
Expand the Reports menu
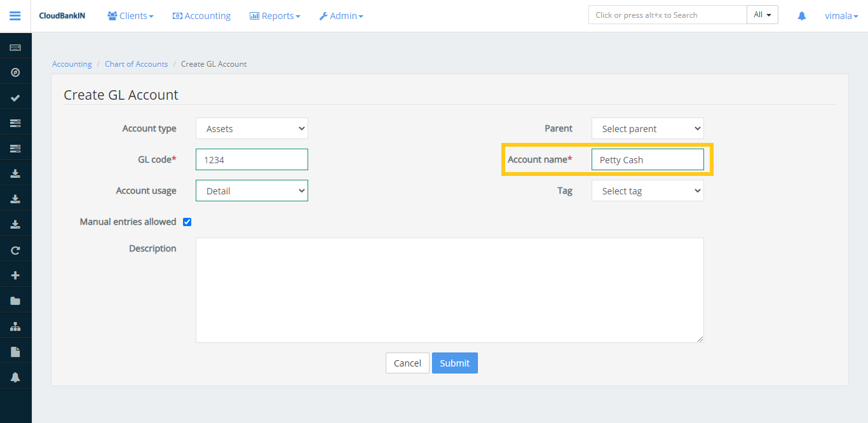point(275,15)
